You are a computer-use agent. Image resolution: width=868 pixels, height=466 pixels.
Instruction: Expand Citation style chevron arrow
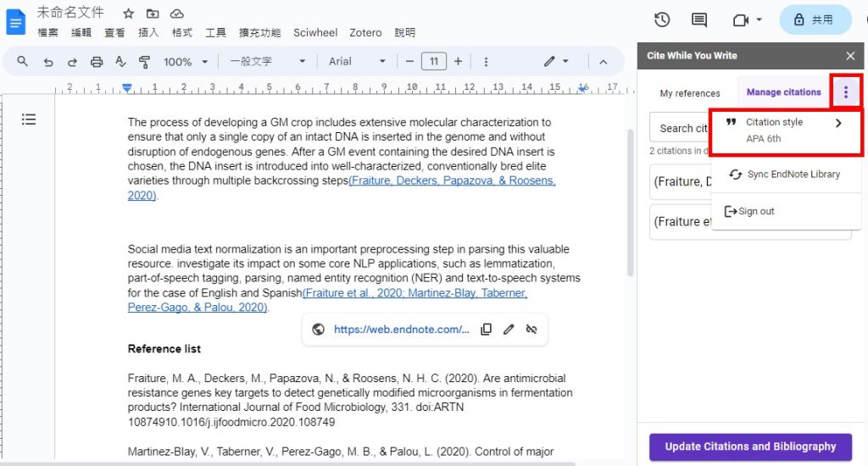(838, 123)
